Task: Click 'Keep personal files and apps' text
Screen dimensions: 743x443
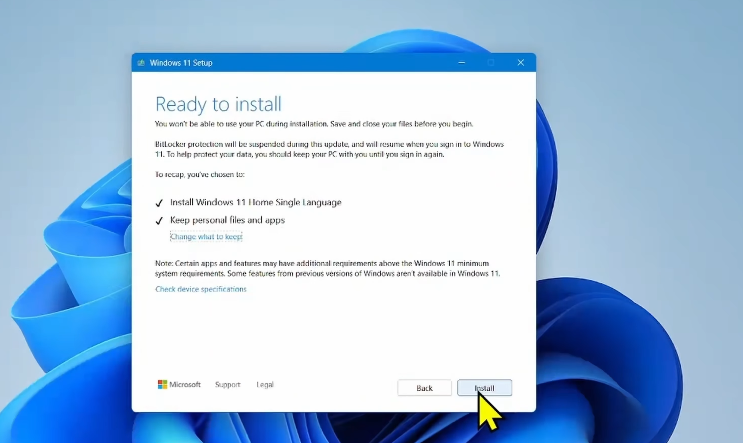Action: (x=227, y=220)
